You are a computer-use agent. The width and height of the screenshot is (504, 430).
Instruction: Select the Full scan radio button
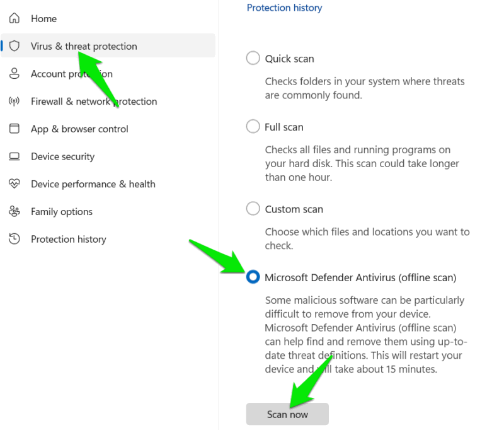(x=253, y=126)
